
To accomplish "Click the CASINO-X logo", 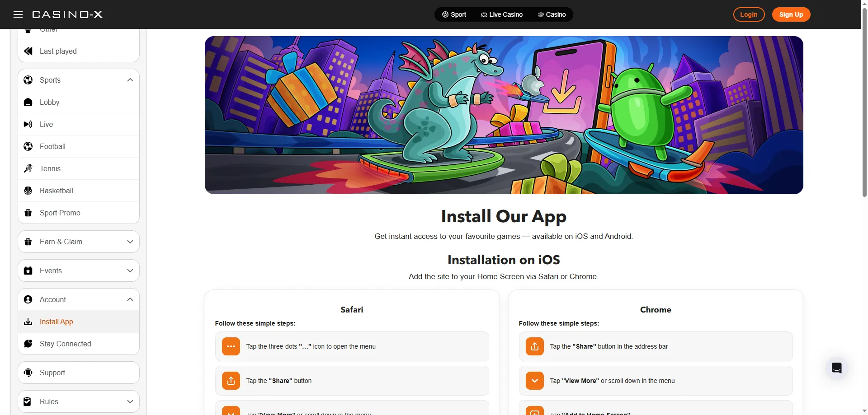I will click(x=67, y=14).
